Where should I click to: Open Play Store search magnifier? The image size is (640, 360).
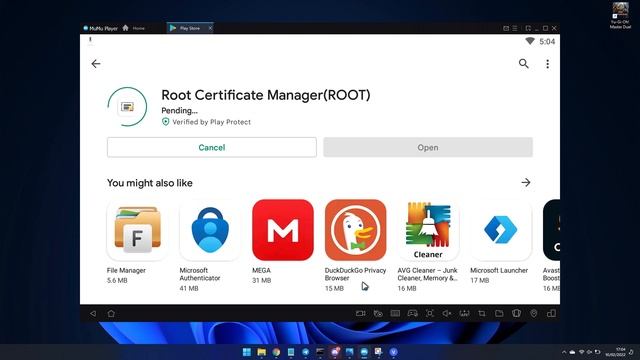coord(524,64)
